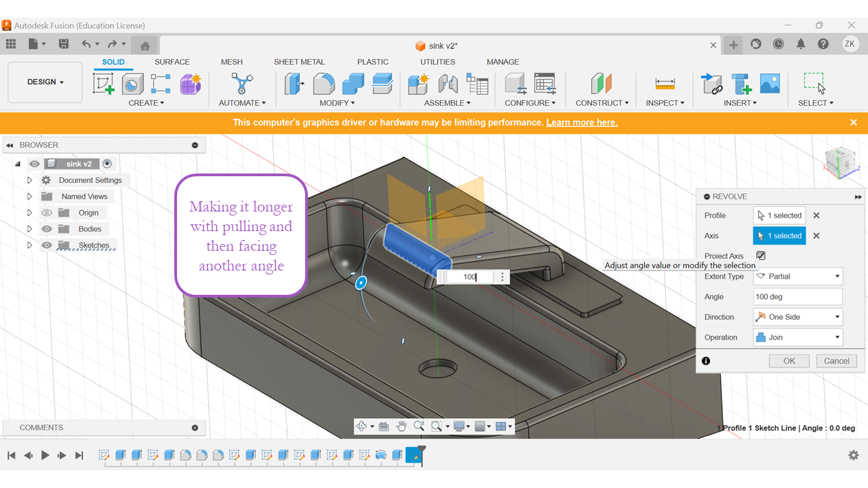Open the Help question mark icon
This screenshot has height=488, width=868.
tap(823, 44)
